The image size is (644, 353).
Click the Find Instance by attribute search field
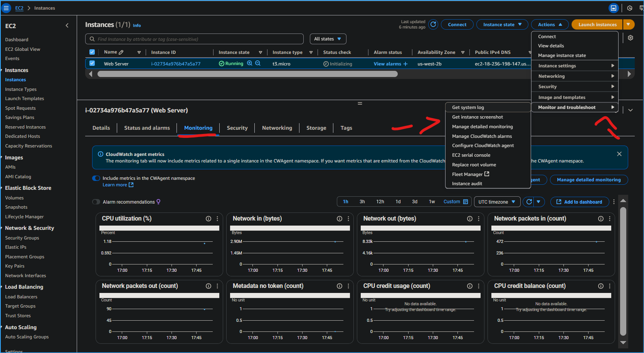coord(194,38)
